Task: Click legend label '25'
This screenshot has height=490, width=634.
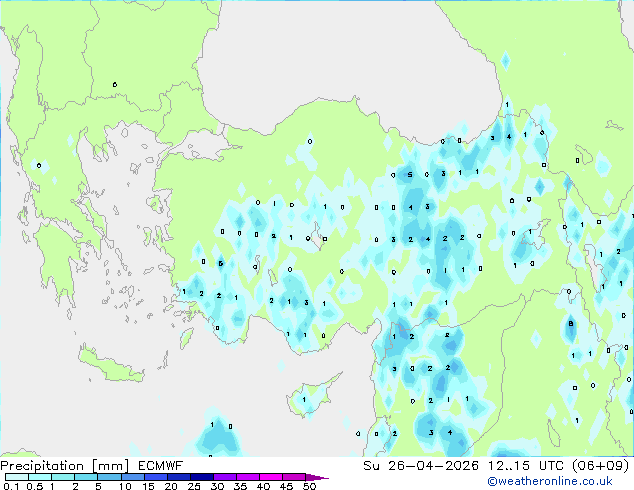Action: [x=194, y=486]
